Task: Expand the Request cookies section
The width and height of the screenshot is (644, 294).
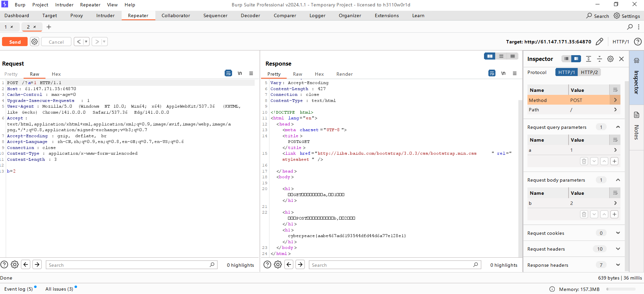Action: coord(618,233)
